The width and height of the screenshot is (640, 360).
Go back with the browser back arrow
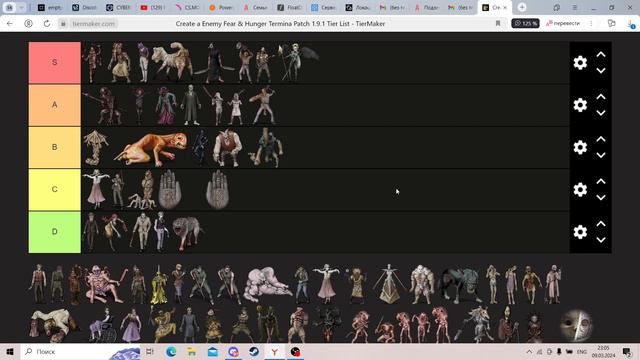pyautogui.click(x=10, y=24)
